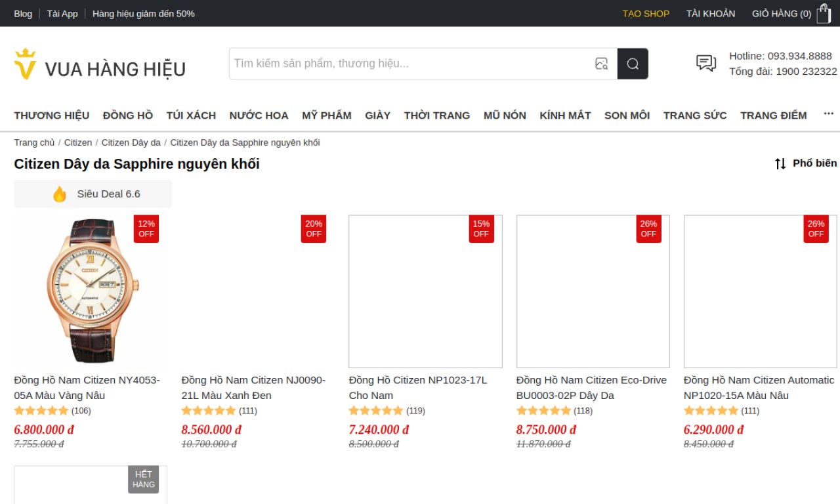The width and height of the screenshot is (840, 504).
Task: Open the KÍNH MẮT menu
Action: click(x=565, y=115)
